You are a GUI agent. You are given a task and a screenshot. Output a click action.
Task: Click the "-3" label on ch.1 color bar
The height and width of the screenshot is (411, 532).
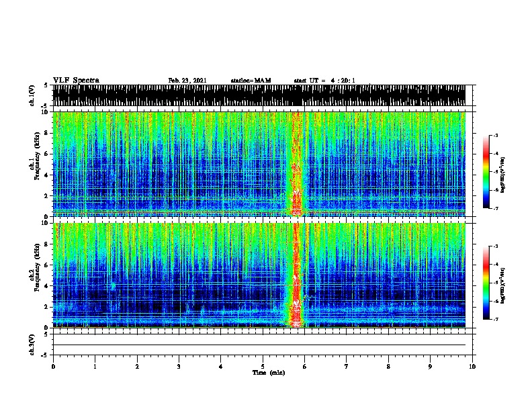[496, 135]
